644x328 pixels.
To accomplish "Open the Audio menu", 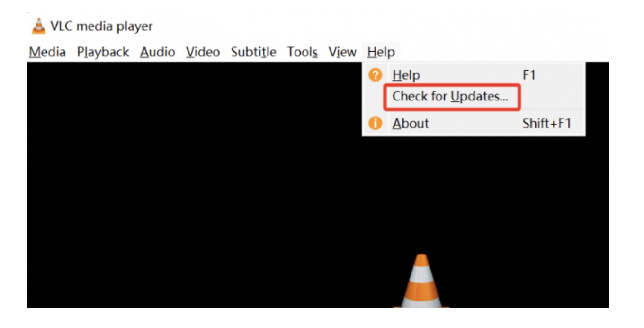I will coord(158,52).
